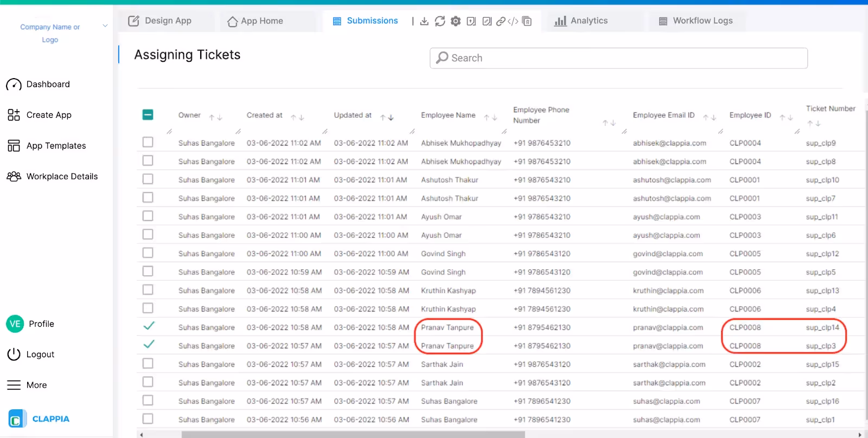The image size is (868, 438).
Task: Click the ticket number sup_clp15
Action: pos(822,365)
